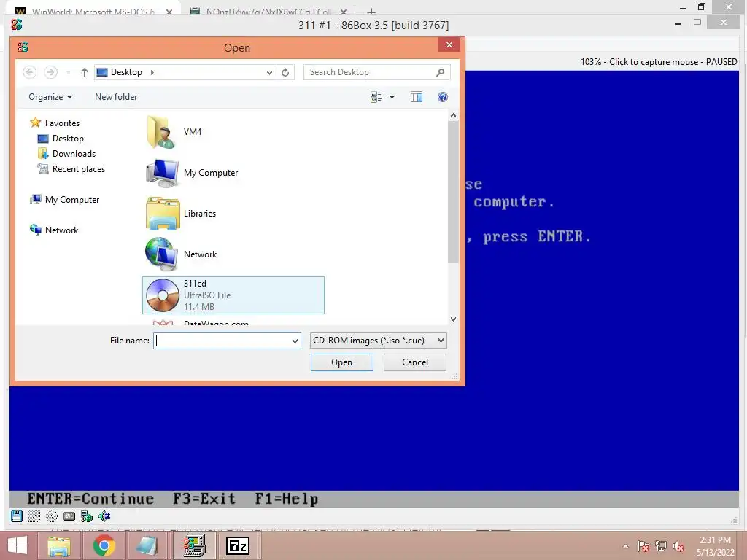Open 7-Zip from the taskbar

[x=238, y=545]
